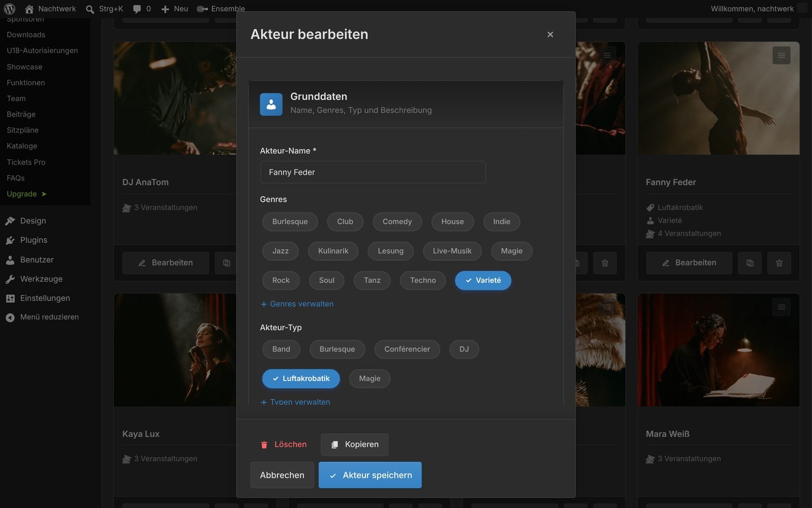Click the Upgrade sidebar link
The image size is (812, 508).
point(26,194)
